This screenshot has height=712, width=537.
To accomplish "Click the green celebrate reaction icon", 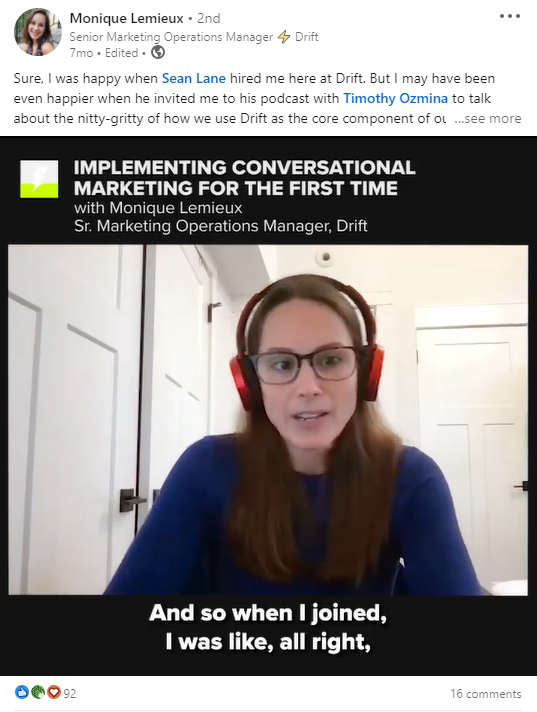I will 38,692.
